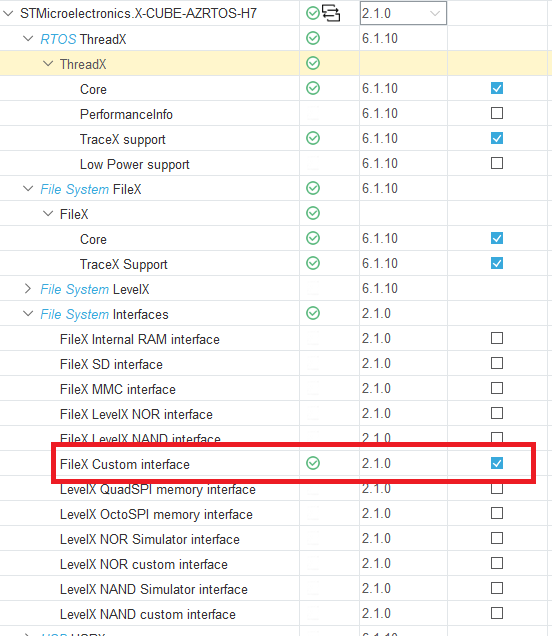Click the dependency resolve icon beside X-CUBE-AZRTOS-H7
The width and height of the screenshot is (552, 636).
click(331, 13)
